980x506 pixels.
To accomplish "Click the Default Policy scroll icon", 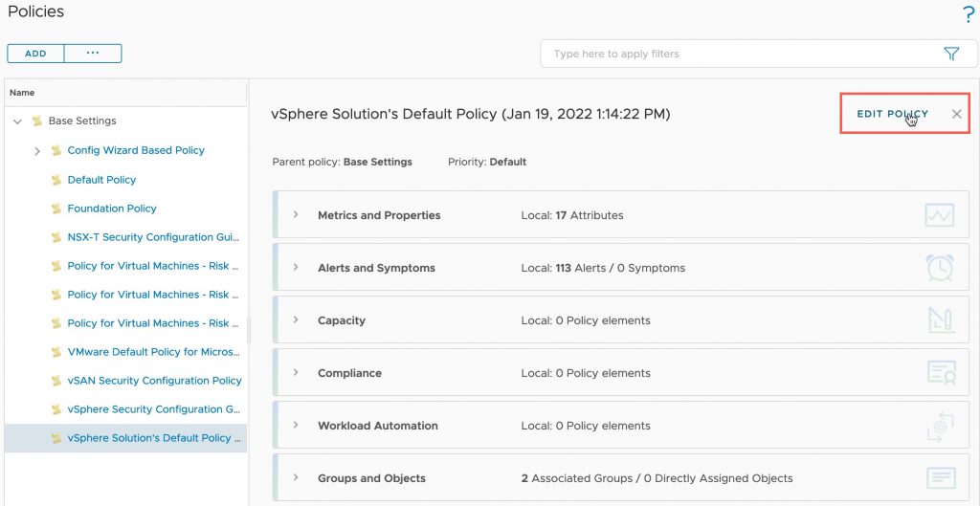I will [x=56, y=180].
